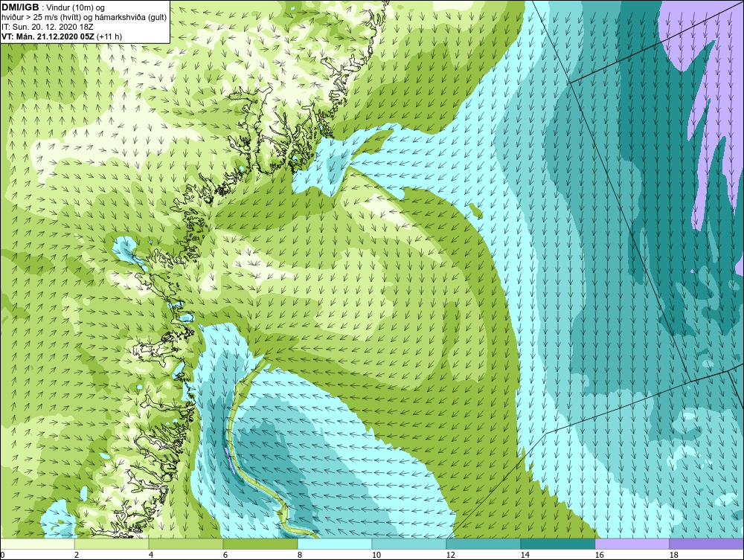Click the 8–10 m/s pale cyan swatch
Screen dimensions: 744x560
[x=335, y=544]
